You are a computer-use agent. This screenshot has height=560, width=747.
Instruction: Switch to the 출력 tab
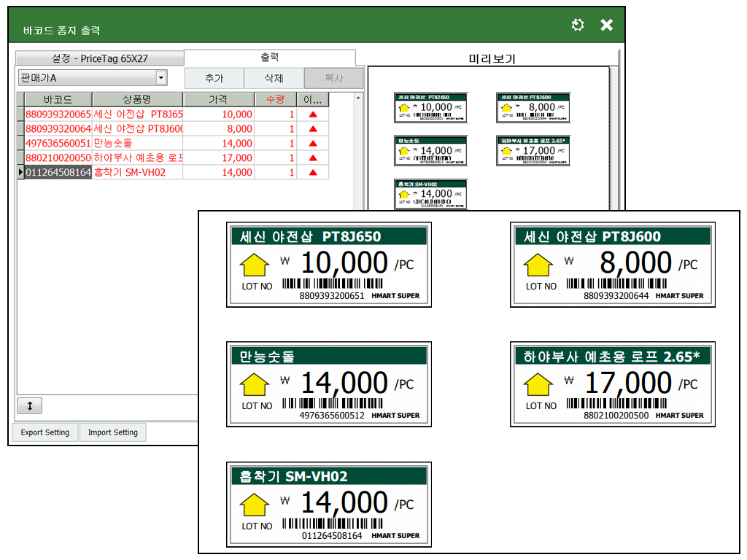pos(270,57)
